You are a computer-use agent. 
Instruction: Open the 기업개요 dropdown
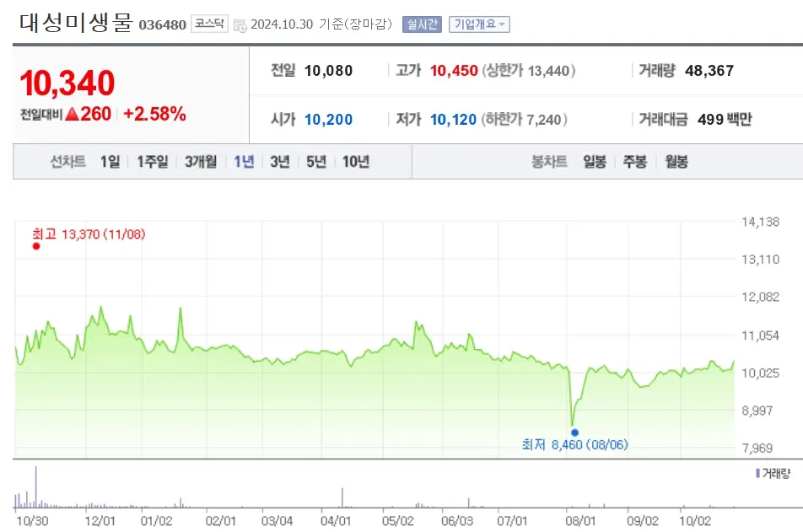coord(477,24)
